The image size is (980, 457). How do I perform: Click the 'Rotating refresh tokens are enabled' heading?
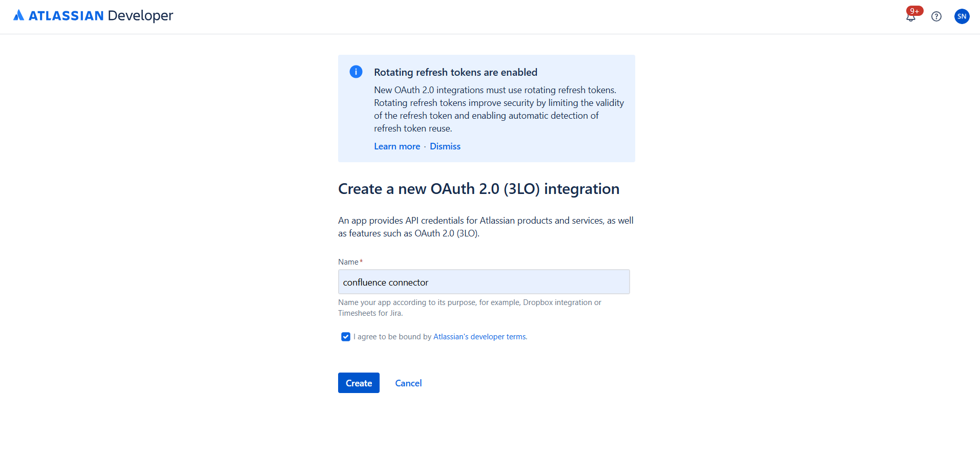pos(455,72)
